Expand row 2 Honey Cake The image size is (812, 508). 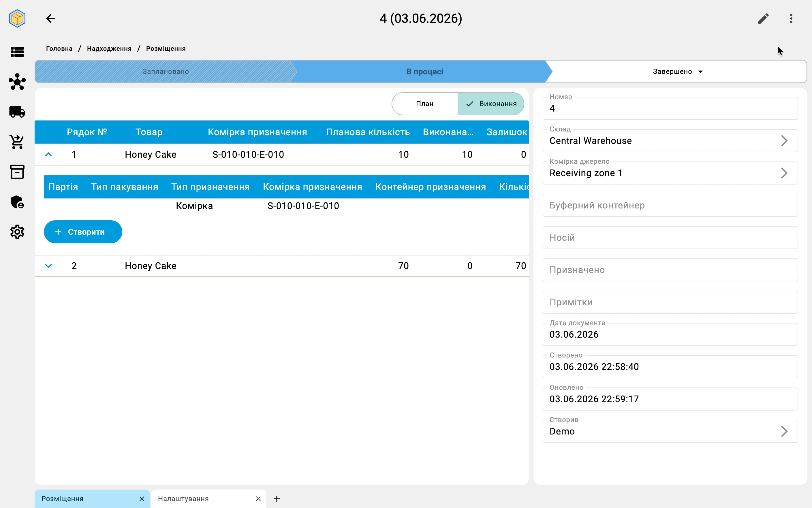pyautogui.click(x=48, y=266)
